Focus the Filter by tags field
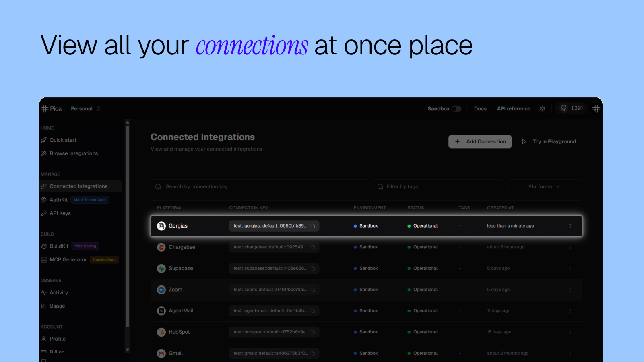Image resolution: width=644 pixels, height=362 pixels. (x=438, y=187)
